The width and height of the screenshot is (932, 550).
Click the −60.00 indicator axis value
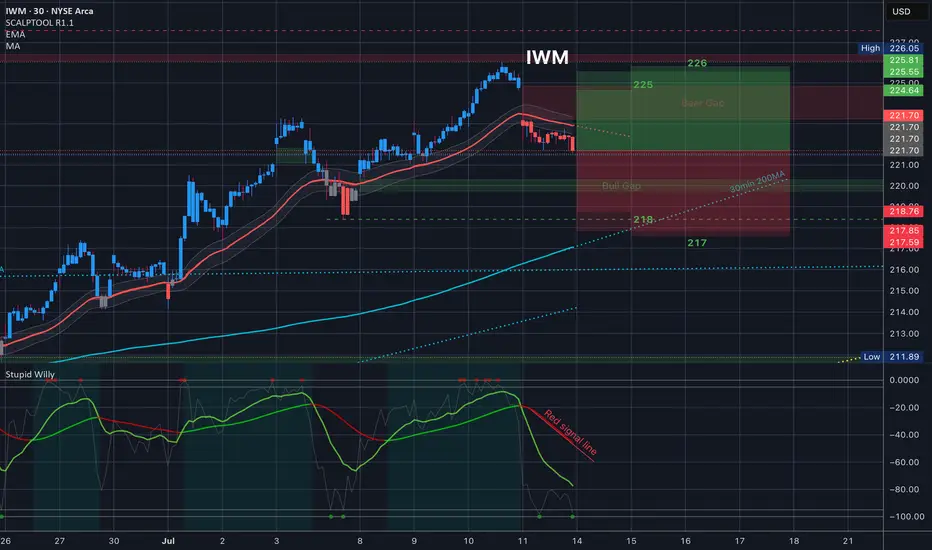904,462
